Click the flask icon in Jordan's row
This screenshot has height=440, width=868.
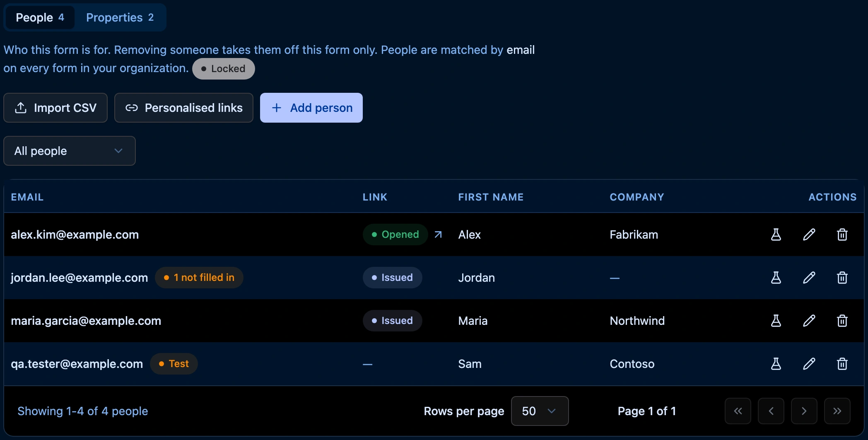tap(776, 278)
